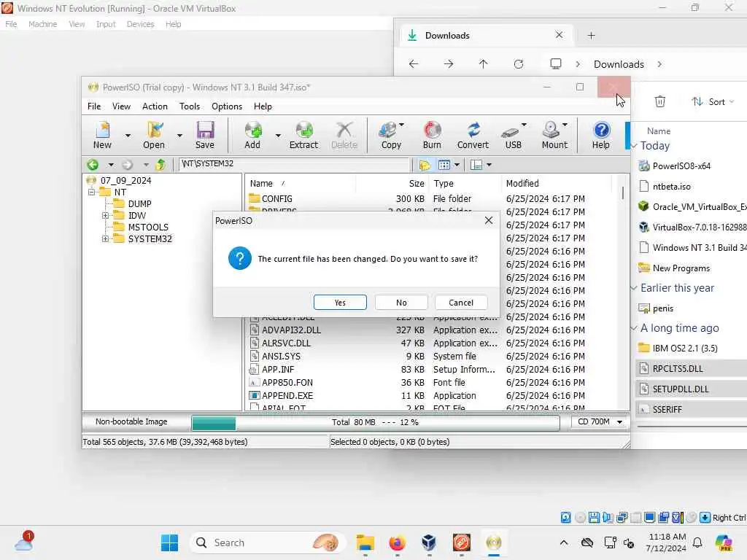Go back with the green back arrow
Screen dimensions: 747x560
click(93, 165)
